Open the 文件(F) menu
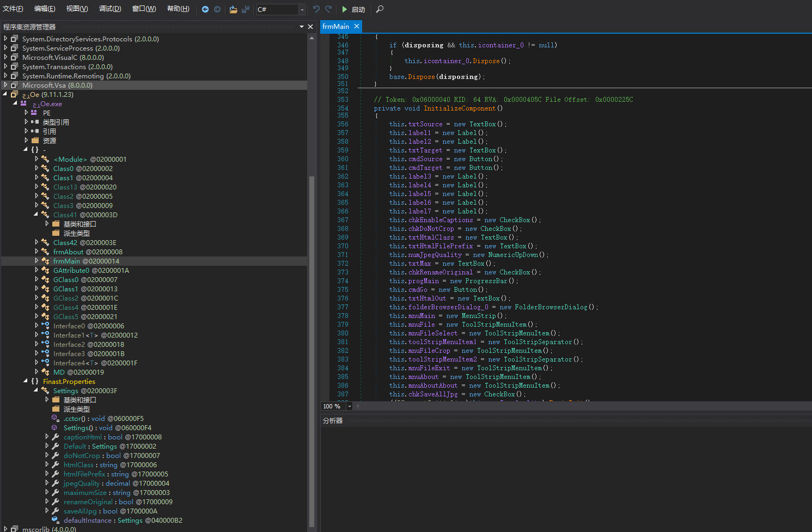The image size is (812, 532). point(13,9)
